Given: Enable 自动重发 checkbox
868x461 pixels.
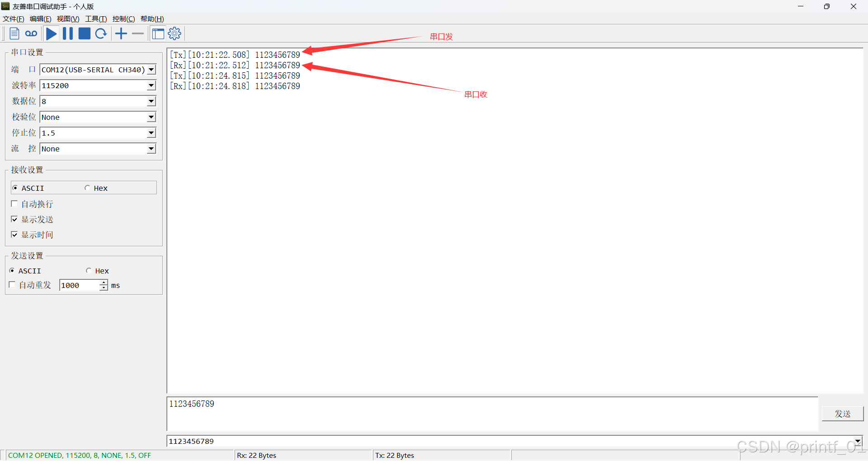Looking at the screenshot, I should coord(30,285).
